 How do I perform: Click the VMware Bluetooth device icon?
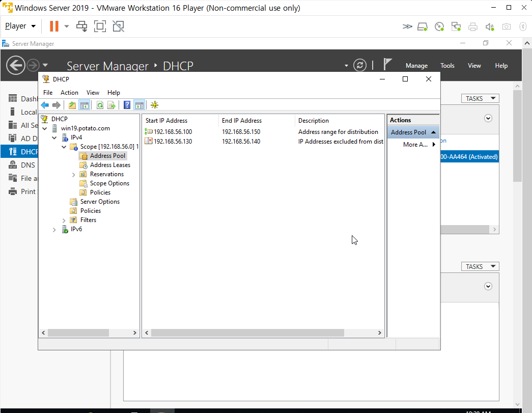(x=523, y=26)
